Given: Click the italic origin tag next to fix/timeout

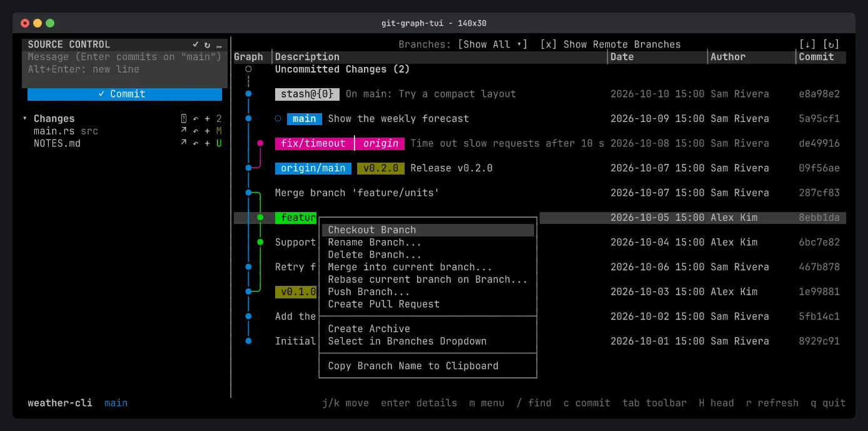Looking at the screenshot, I should (x=381, y=143).
